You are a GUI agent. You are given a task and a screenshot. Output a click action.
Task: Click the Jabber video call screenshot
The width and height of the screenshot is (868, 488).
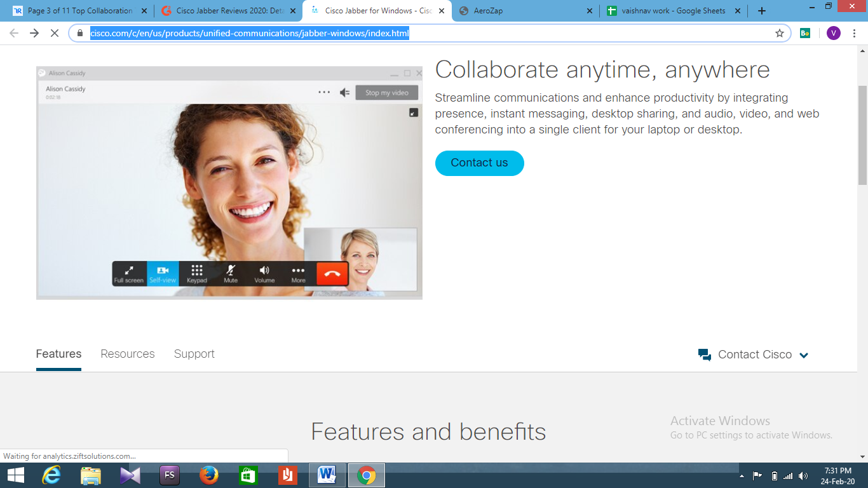(229, 182)
